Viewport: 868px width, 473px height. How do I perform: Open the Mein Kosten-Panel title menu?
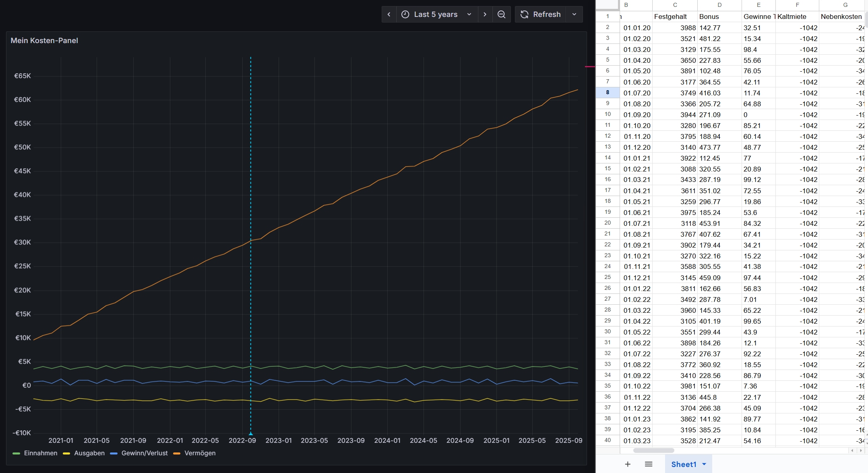click(44, 40)
